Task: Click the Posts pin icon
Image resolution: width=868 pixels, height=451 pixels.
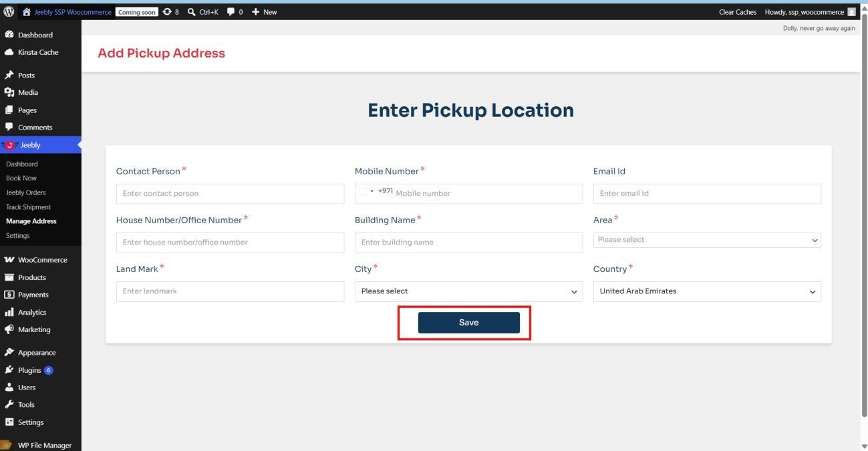Action: point(9,76)
